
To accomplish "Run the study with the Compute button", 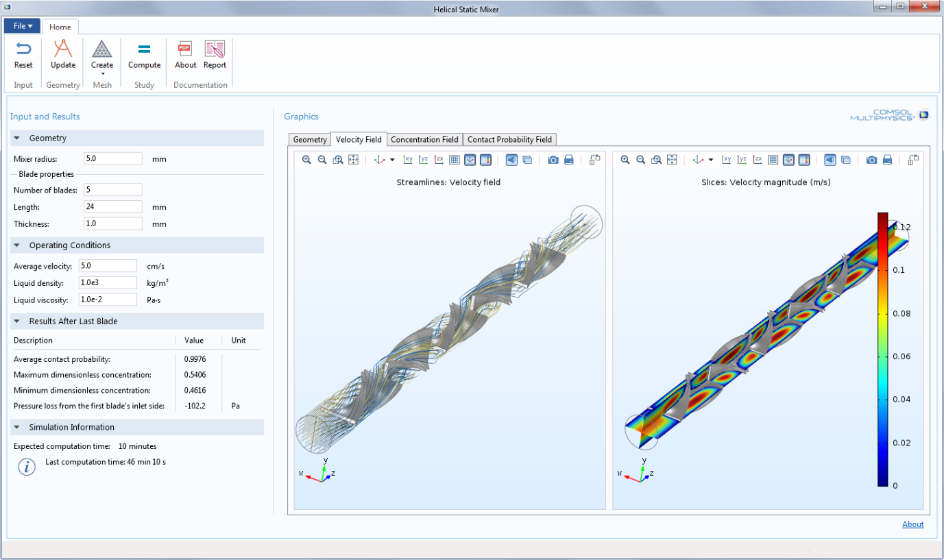I will click(x=144, y=55).
